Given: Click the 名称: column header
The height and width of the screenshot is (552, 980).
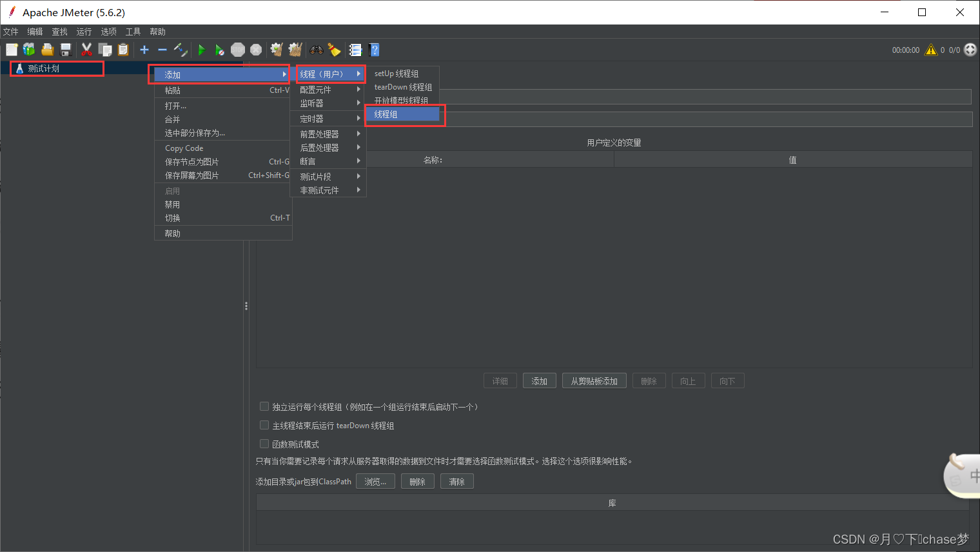Looking at the screenshot, I should point(433,160).
